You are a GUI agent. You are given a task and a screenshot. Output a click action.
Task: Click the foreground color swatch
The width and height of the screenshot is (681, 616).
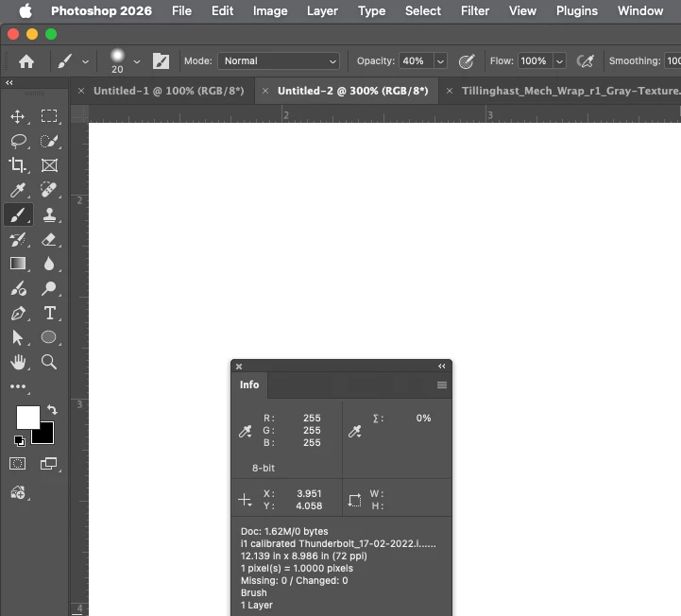28,418
